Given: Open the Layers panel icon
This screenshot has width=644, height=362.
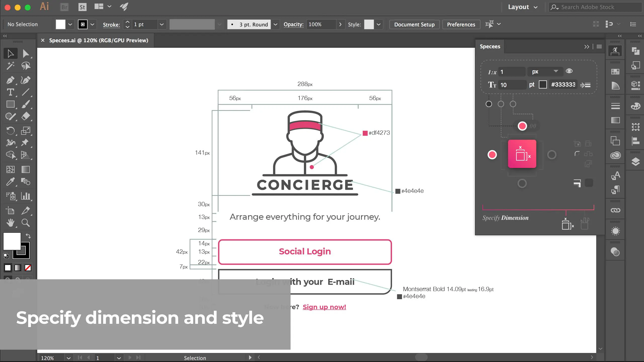Looking at the screenshot, I should click(x=636, y=161).
